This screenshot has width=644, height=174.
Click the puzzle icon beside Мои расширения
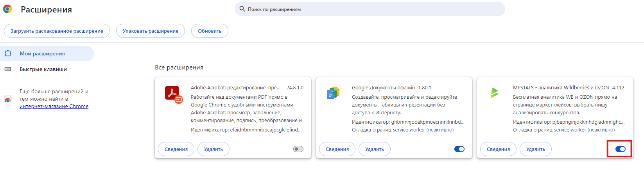(8, 53)
